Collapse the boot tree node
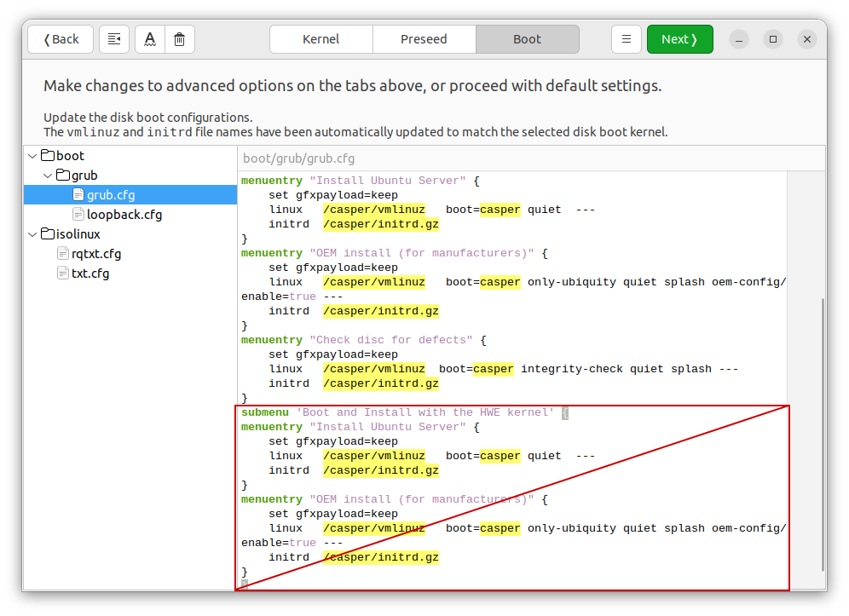The width and height of the screenshot is (849, 616). [x=32, y=155]
